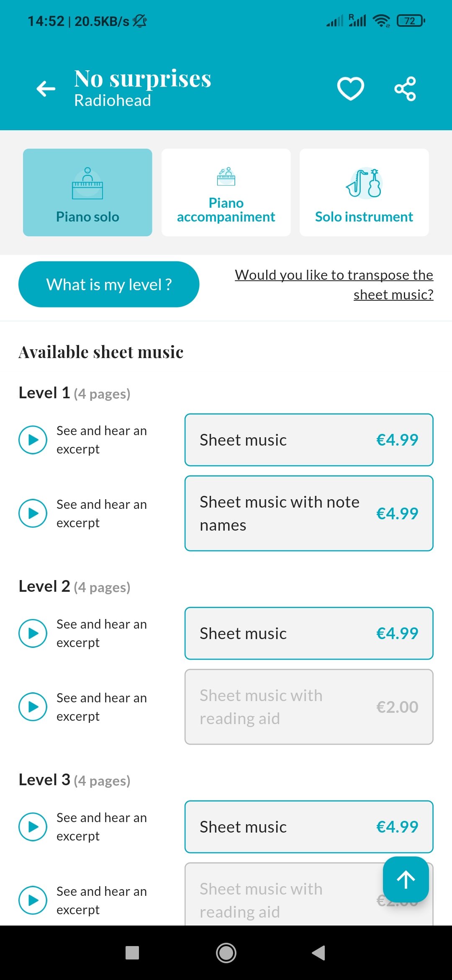Buy Level 1 Sheet music for €4.99

click(x=309, y=440)
